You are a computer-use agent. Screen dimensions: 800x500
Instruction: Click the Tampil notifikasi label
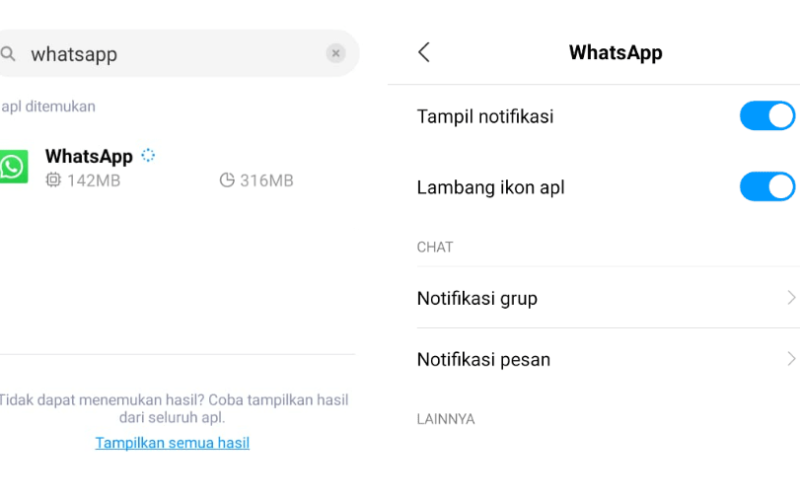(x=485, y=116)
